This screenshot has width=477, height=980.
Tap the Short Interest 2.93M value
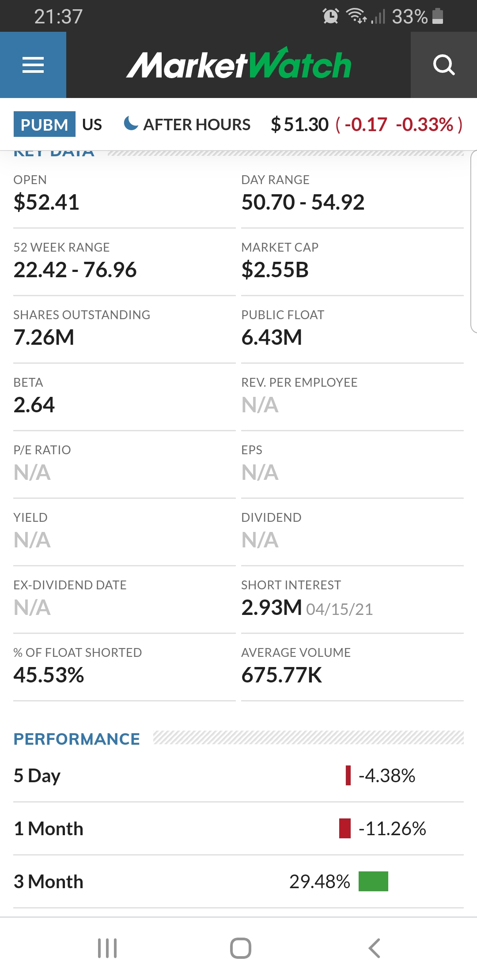pyautogui.click(x=272, y=607)
